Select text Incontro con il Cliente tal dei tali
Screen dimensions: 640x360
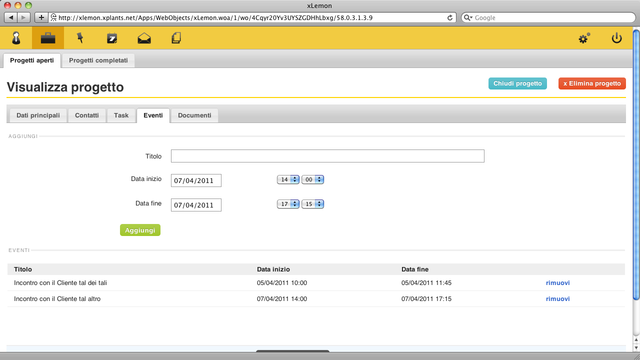click(60, 283)
